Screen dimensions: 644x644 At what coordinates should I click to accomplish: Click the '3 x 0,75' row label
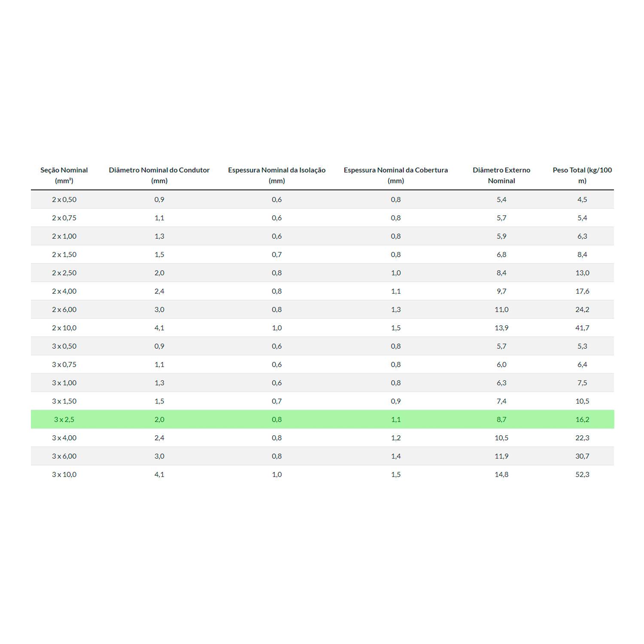[64, 365]
